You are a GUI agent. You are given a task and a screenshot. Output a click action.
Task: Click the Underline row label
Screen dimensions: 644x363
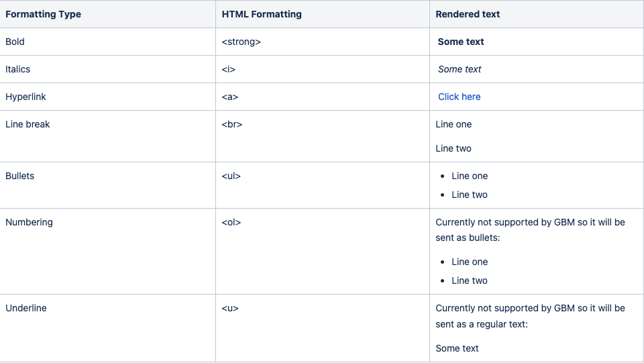click(26, 309)
